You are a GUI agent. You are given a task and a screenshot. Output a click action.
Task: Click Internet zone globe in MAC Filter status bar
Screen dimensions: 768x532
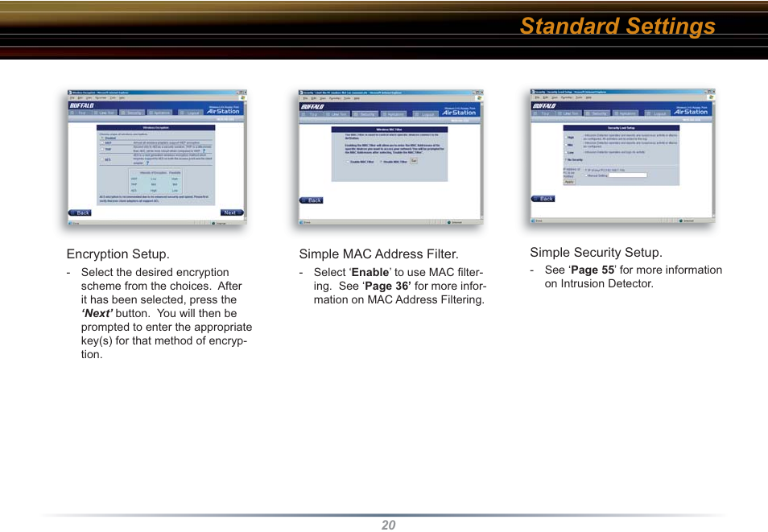click(x=449, y=222)
